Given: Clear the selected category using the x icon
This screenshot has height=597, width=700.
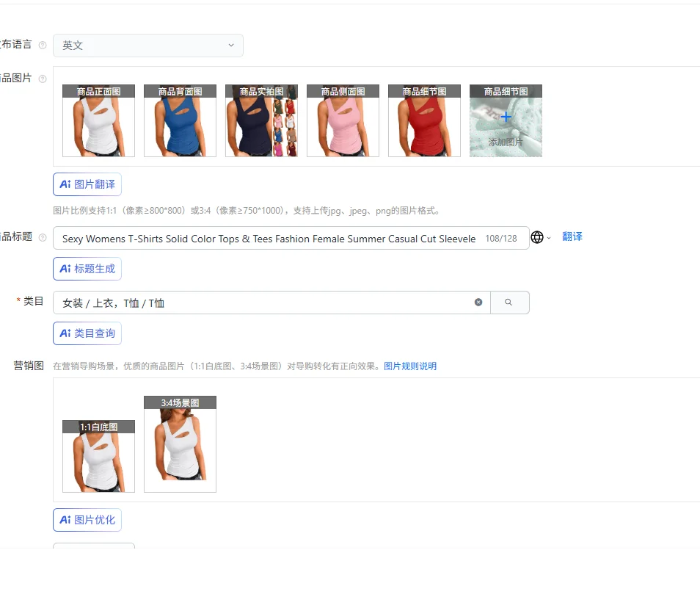Looking at the screenshot, I should (x=478, y=302).
